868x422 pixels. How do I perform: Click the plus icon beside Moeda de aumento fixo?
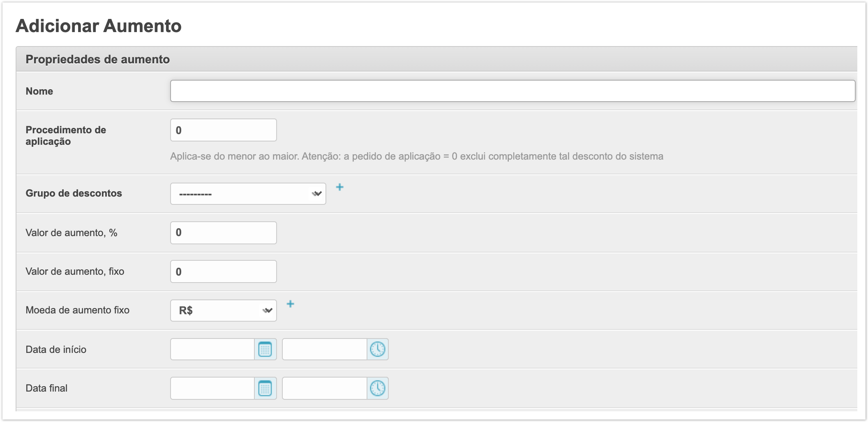coord(290,304)
